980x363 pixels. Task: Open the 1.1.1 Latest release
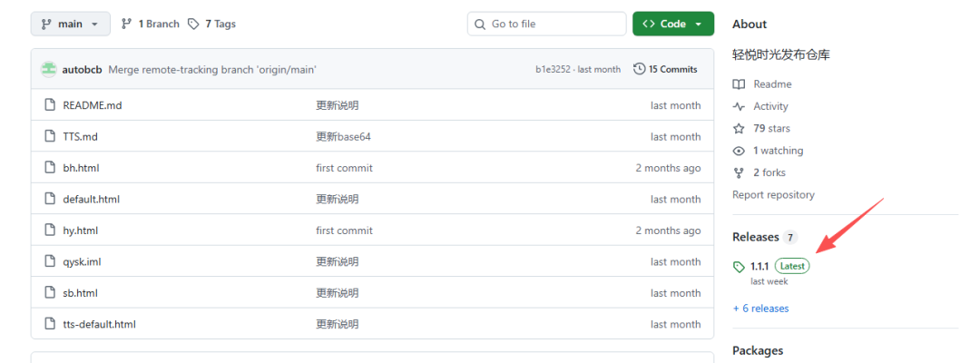coord(759,266)
